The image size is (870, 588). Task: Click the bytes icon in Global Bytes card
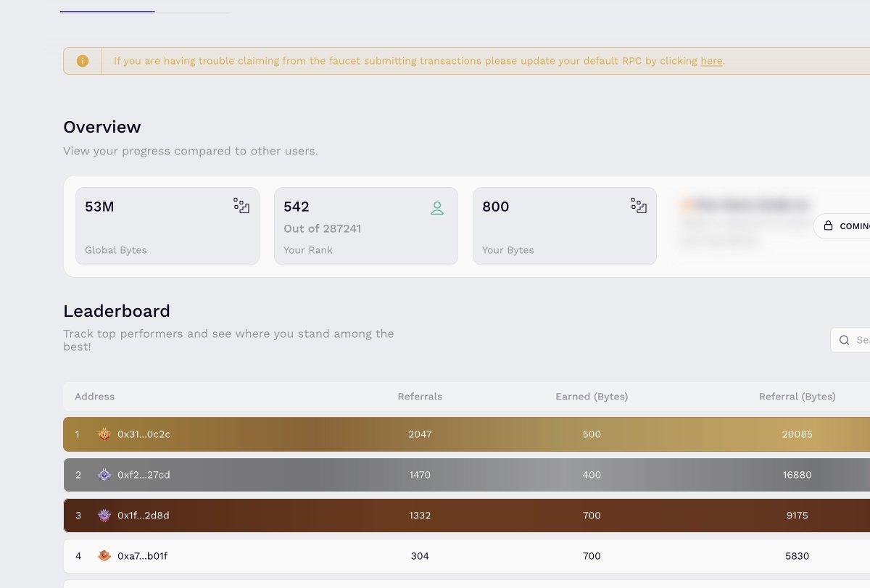coord(241,205)
